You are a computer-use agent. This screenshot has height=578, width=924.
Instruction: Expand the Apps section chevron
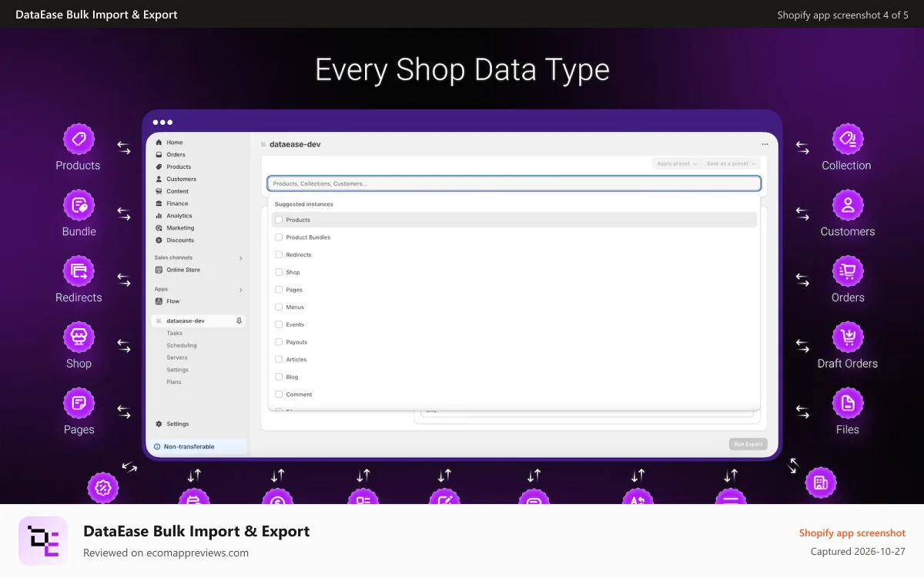click(240, 290)
